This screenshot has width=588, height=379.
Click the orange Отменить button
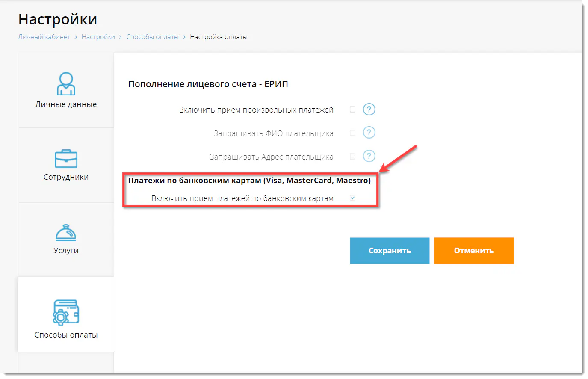tap(473, 251)
